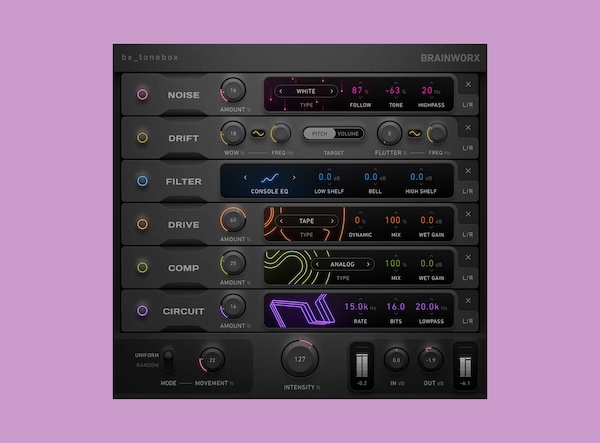Click the large Intensity knob
This screenshot has height=443, width=600.
click(300, 359)
